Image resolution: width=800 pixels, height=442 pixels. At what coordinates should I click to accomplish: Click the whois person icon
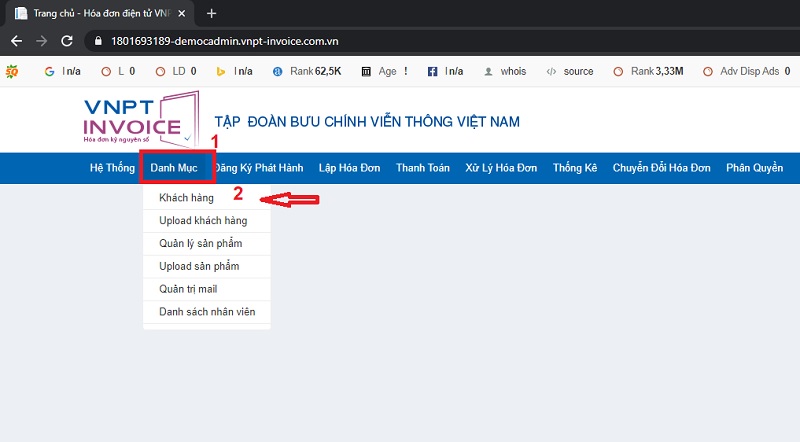pyautogui.click(x=488, y=71)
